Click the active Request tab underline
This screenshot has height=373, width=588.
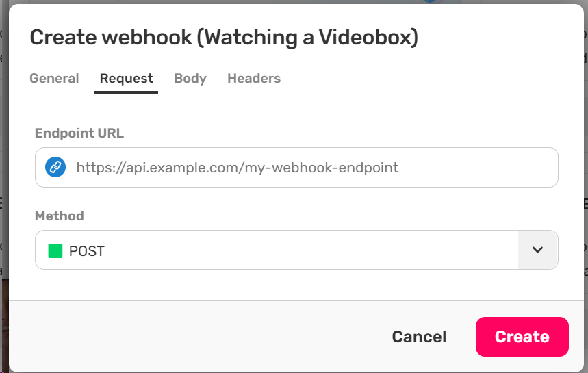click(127, 92)
